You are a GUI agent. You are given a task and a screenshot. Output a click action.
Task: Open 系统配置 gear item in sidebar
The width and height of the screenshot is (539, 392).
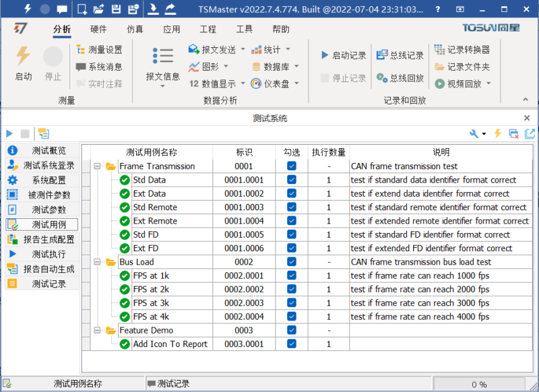(x=42, y=180)
